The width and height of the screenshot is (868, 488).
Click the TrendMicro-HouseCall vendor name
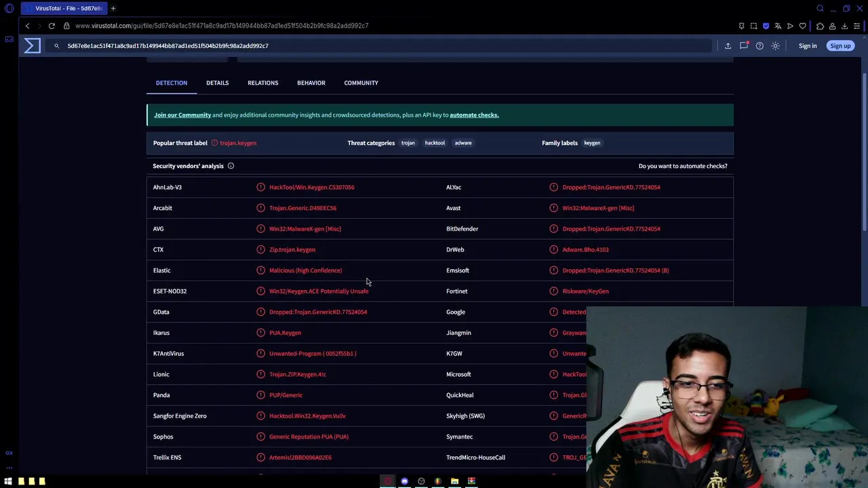point(475,457)
